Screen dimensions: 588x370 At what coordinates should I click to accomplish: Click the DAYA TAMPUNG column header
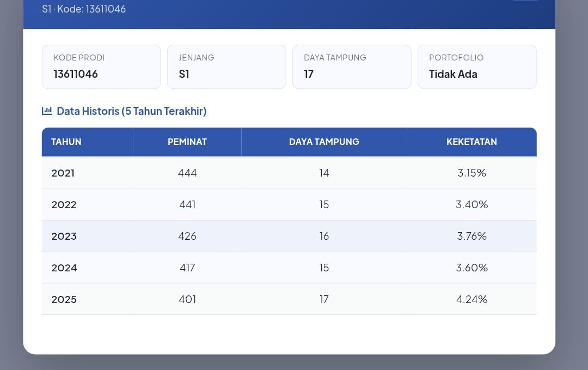pos(324,142)
